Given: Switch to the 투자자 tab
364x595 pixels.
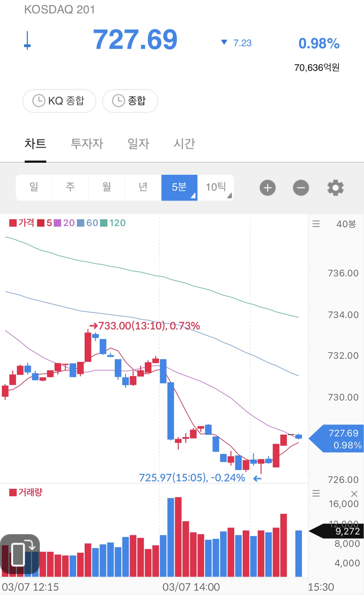Looking at the screenshot, I should (87, 144).
